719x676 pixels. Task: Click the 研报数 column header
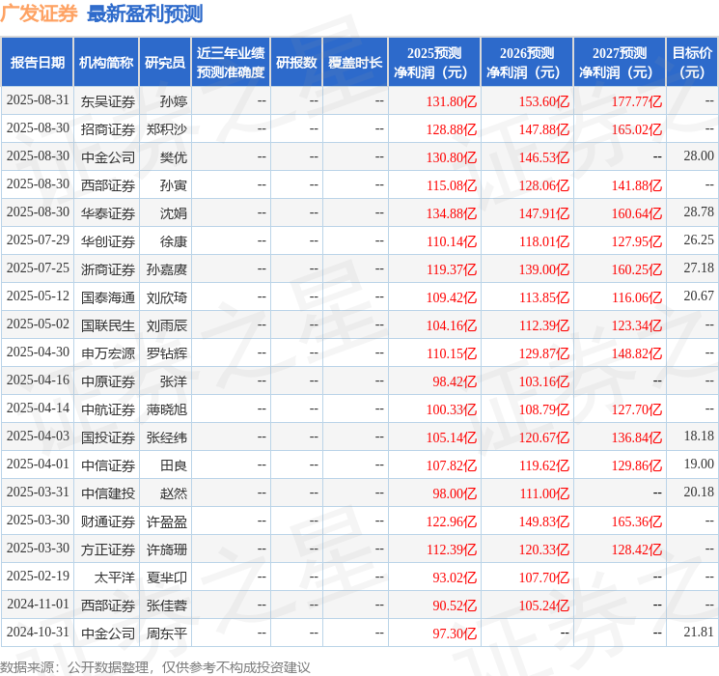pyautogui.click(x=296, y=62)
